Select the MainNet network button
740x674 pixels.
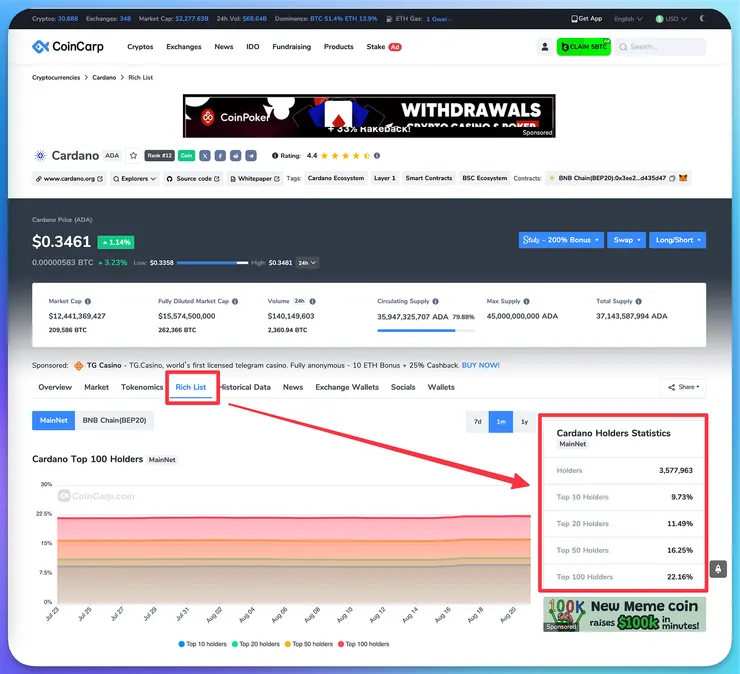pyautogui.click(x=53, y=421)
